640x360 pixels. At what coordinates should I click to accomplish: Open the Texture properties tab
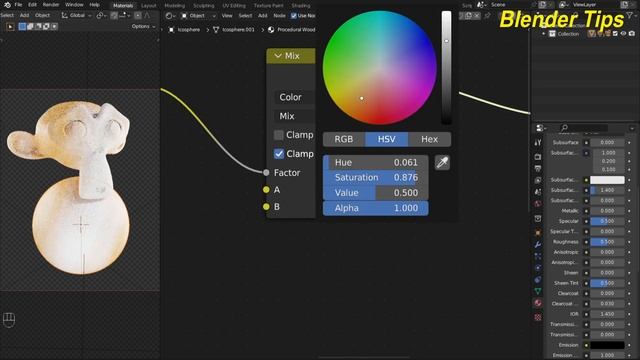538,317
